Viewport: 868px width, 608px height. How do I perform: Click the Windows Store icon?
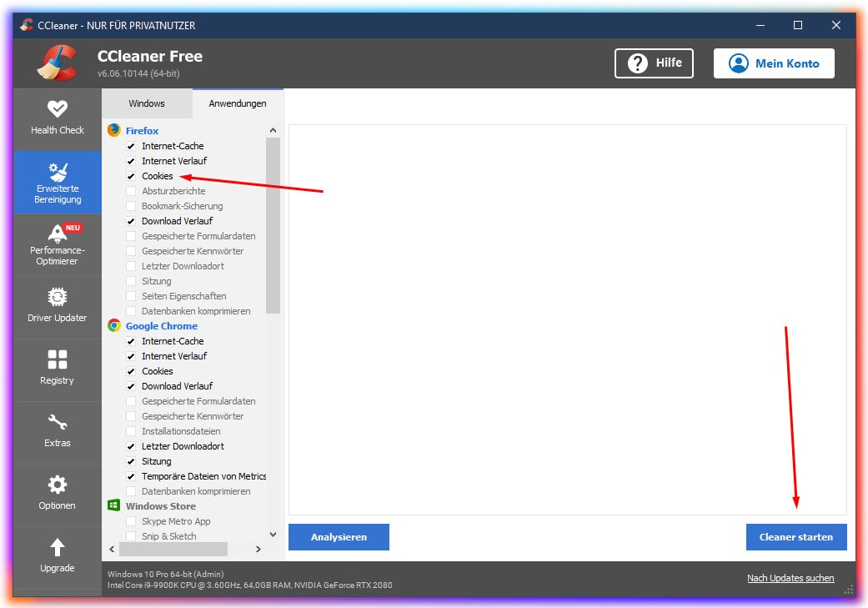[x=114, y=505]
